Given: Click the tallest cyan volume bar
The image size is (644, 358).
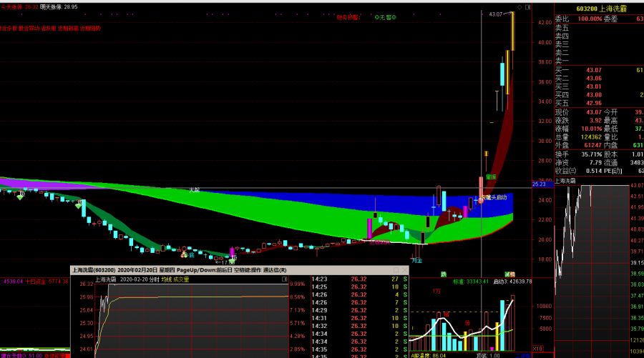Looking at the screenshot, I should (x=502, y=326).
